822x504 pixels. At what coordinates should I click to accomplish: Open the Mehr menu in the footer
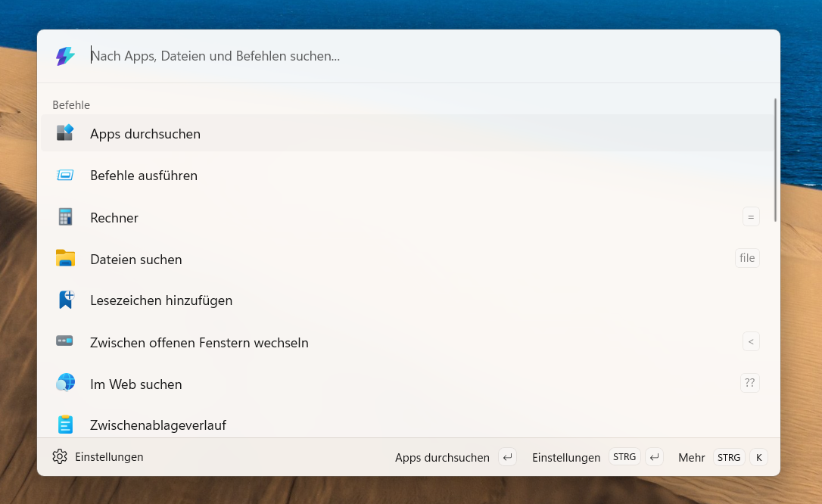click(x=723, y=457)
